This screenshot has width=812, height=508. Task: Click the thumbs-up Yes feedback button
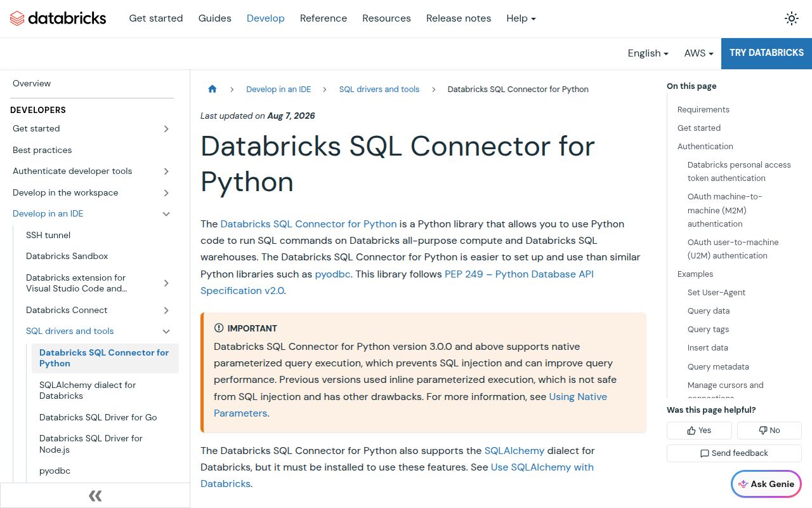699,431
